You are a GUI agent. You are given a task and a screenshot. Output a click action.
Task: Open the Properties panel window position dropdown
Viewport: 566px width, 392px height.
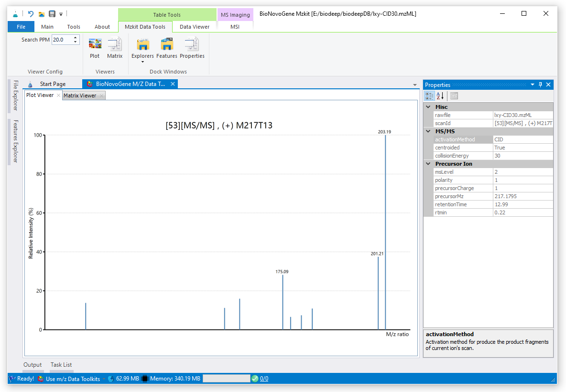click(x=533, y=85)
